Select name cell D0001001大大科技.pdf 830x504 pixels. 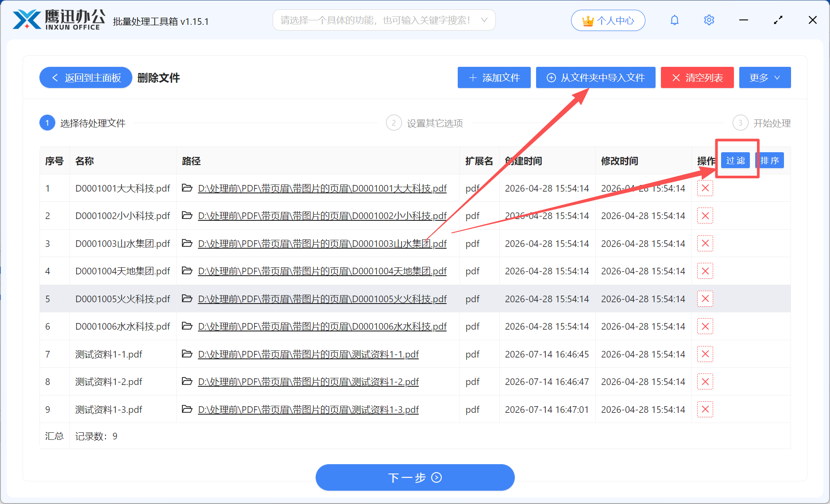123,189
